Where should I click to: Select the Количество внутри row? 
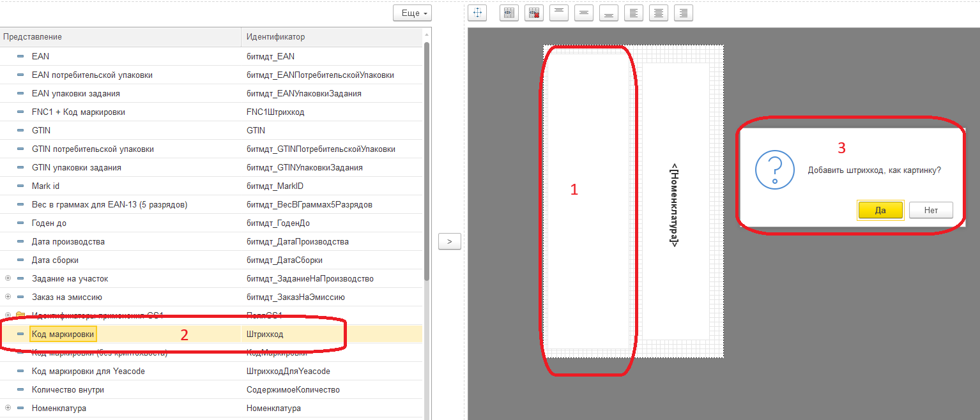pos(211,389)
